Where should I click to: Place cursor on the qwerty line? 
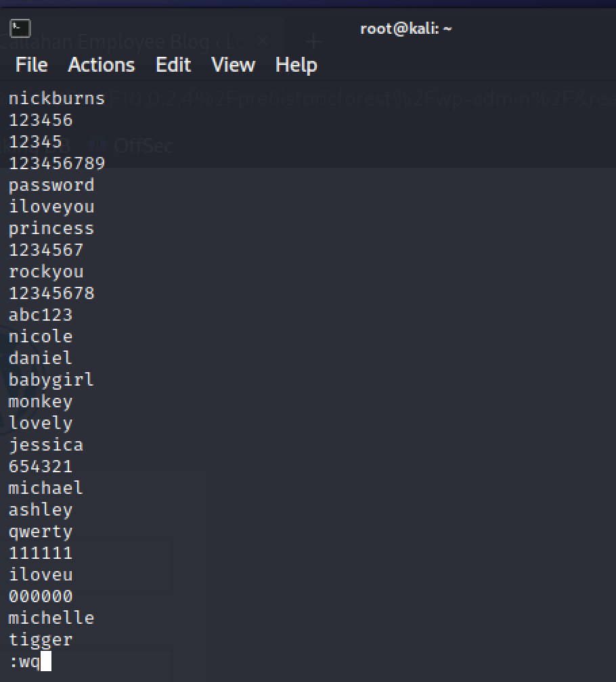click(x=41, y=532)
